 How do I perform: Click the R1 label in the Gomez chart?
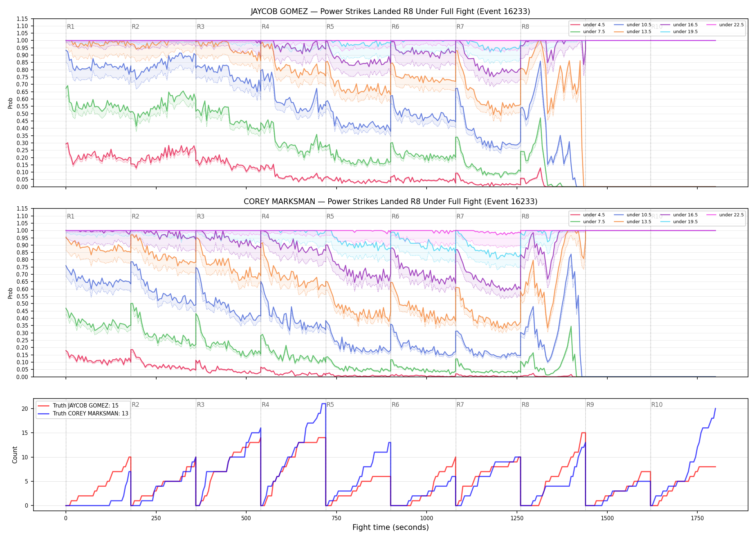(71, 27)
